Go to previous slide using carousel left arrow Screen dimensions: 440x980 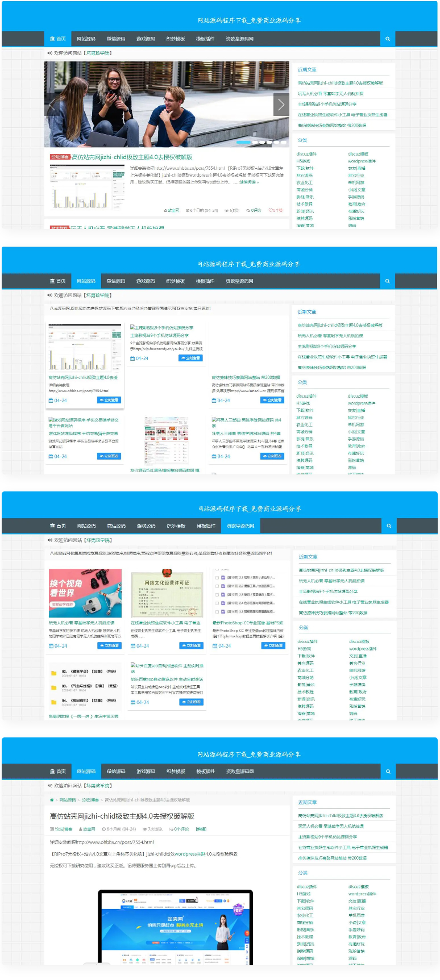coord(53,105)
